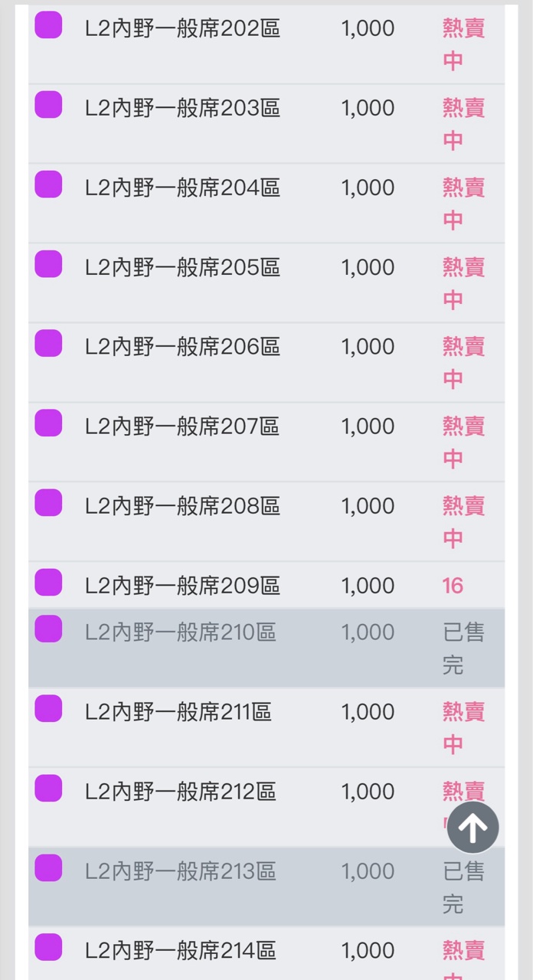
Task: Click sold-out L2內野一般席213區 row
Action: tap(181, 872)
